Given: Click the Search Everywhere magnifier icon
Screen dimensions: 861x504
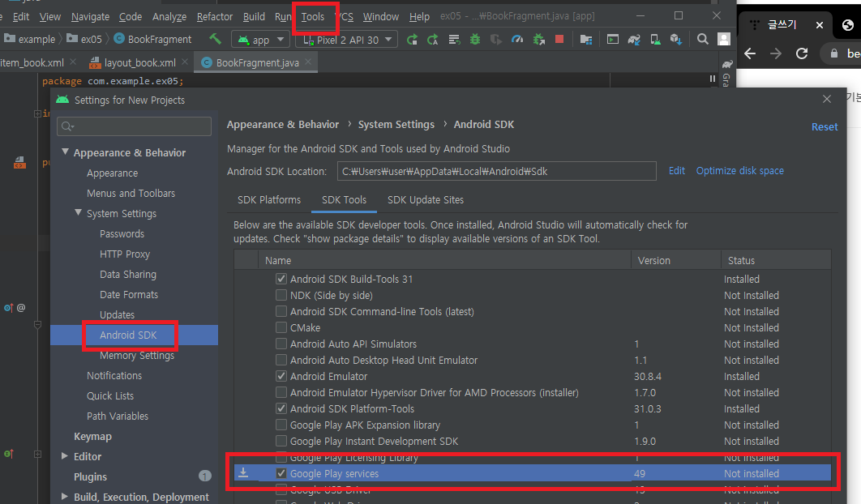Looking at the screenshot, I should coord(702,39).
